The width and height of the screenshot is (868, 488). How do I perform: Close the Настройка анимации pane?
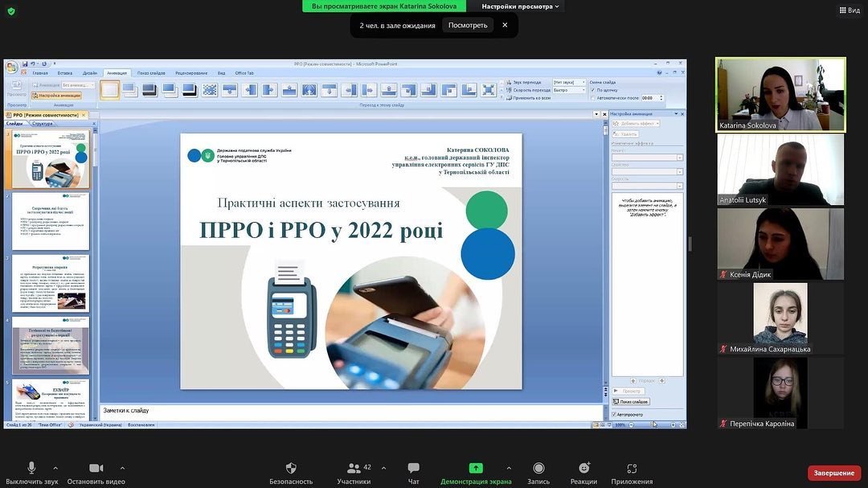point(682,113)
